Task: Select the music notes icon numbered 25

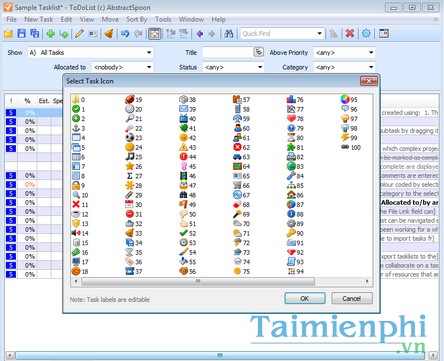Action: click(129, 157)
